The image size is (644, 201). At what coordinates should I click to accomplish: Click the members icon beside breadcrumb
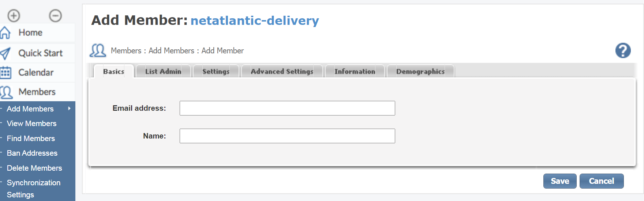[x=98, y=50]
